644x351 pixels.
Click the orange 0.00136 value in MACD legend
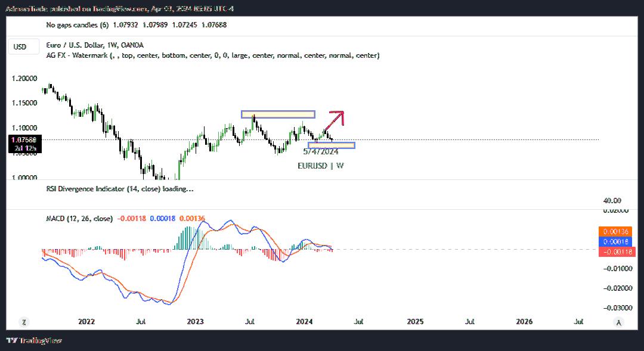click(192, 218)
